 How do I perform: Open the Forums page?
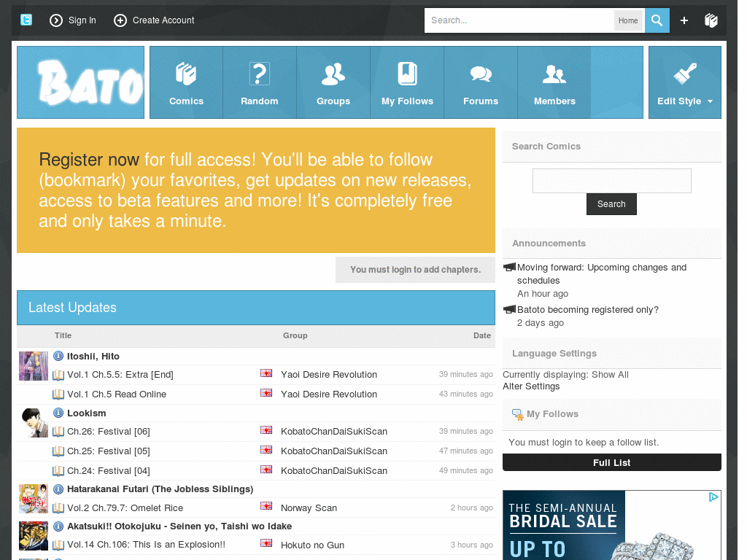click(x=481, y=82)
